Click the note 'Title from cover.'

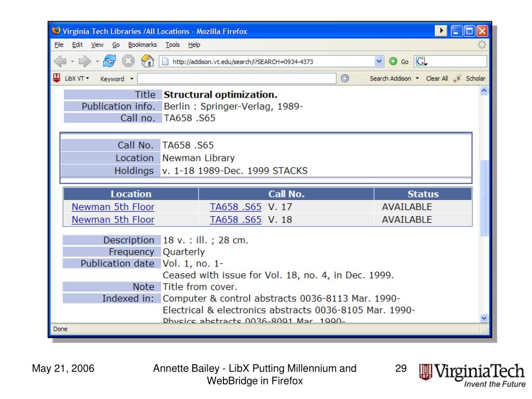click(200, 287)
